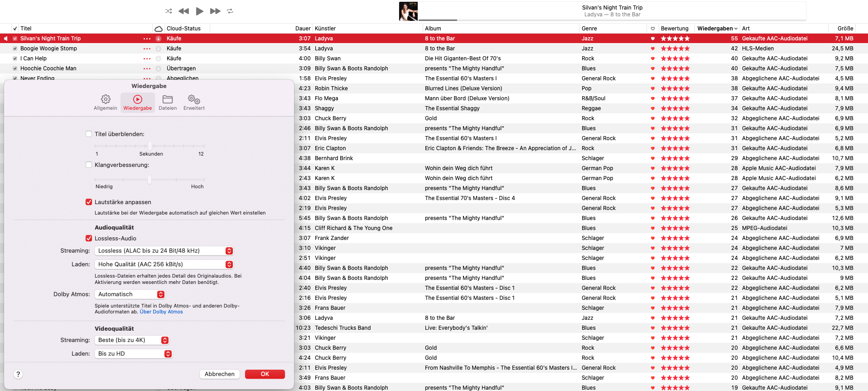Click the heart icon on Boogie Woogie Stomp row
Viewport: 868px width, 391px height.
point(653,49)
